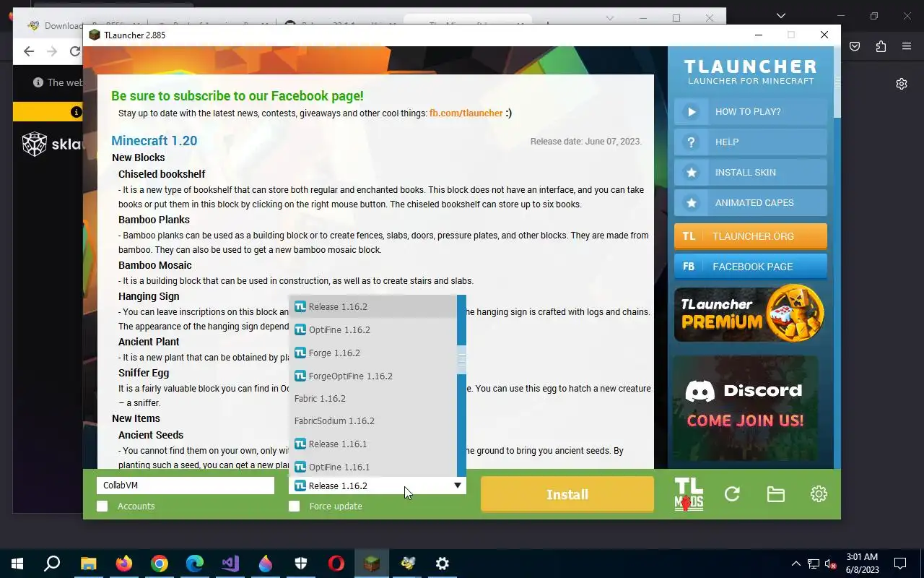Screen dimensions: 924x578
Task: Click the star icon beside Animated Capes
Action: [x=692, y=203]
